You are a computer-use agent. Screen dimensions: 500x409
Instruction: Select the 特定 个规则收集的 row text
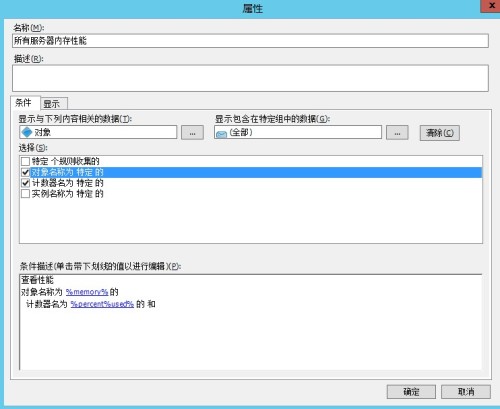tap(66, 162)
